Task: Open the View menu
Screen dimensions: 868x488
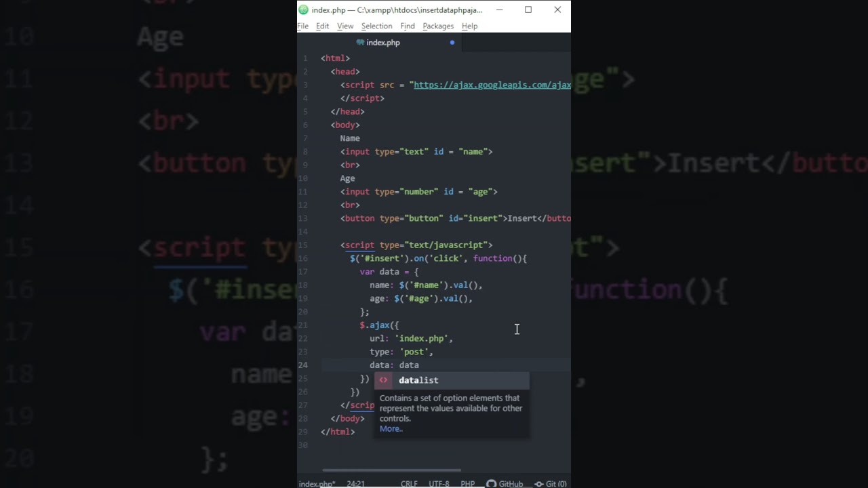Action: 345,26
